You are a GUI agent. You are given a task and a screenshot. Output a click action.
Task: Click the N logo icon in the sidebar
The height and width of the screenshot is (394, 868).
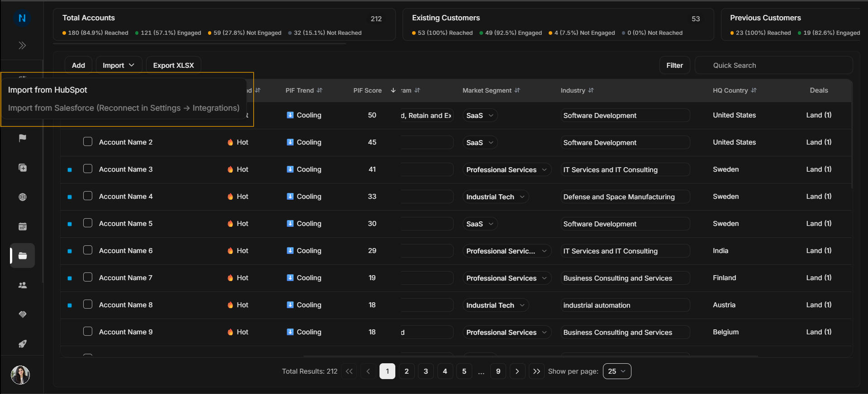(x=22, y=18)
